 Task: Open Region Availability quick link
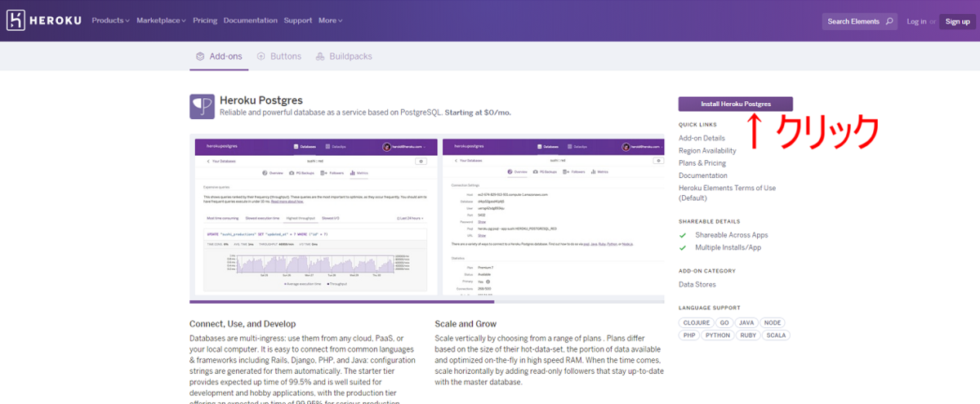pyautogui.click(x=707, y=150)
